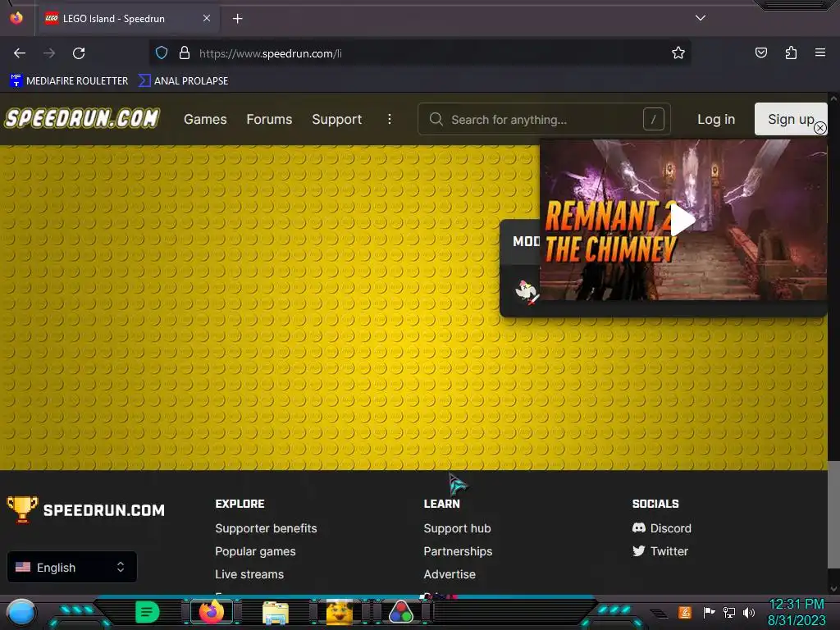This screenshot has height=630, width=840.
Task: Switch to Firefox in the taskbar
Action: 212,612
